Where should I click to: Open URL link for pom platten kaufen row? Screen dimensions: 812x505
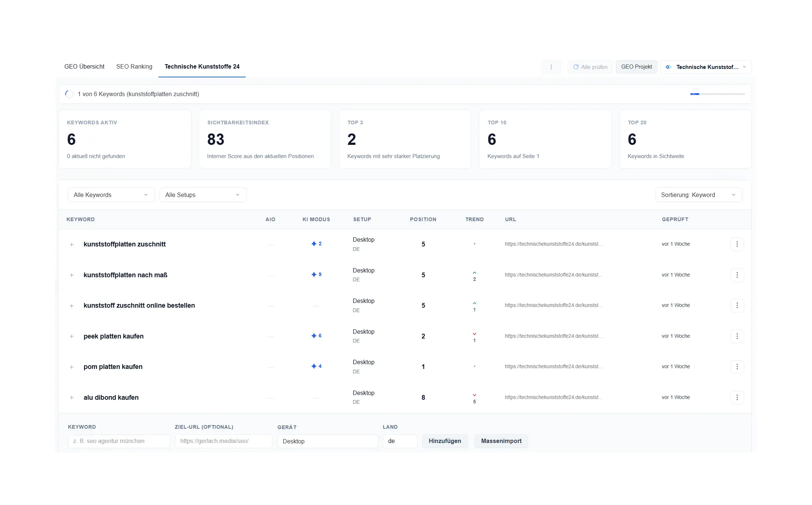pyautogui.click(x=554, y=367)
